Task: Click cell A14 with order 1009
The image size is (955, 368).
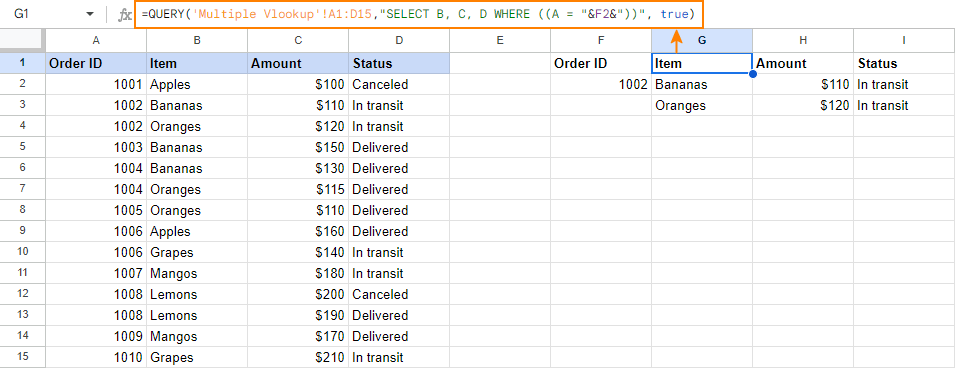Action: tap(96, 336)
